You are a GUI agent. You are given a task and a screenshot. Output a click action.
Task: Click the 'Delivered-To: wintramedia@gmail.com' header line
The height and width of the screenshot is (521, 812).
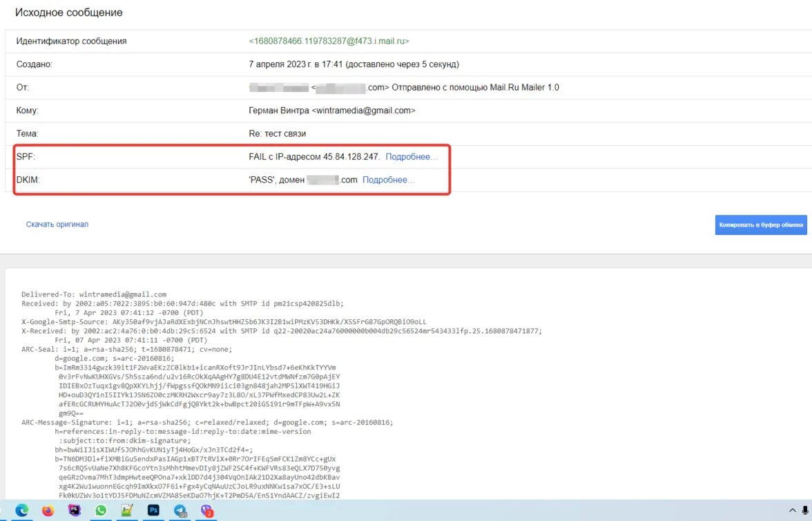coord(94,294)
